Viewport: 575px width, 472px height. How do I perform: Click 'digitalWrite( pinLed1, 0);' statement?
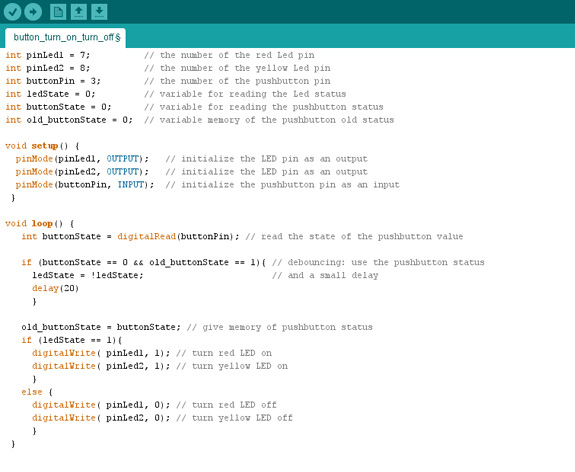click(101, 405)
